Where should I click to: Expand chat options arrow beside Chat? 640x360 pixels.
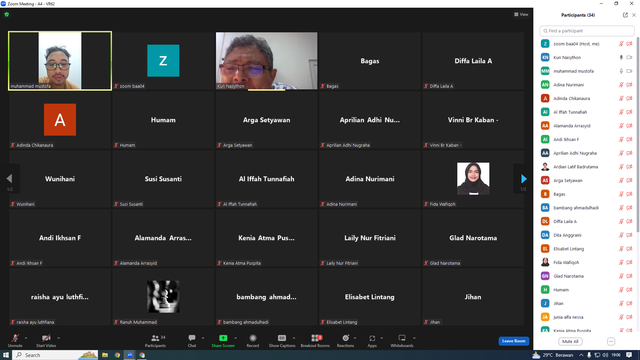tap(203, 338)
